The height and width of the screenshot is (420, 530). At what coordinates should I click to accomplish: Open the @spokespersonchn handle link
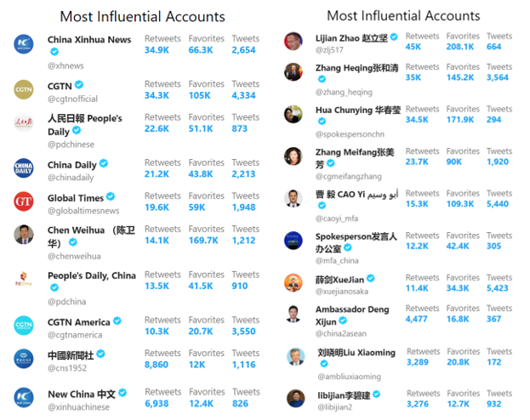click(350, 134)
